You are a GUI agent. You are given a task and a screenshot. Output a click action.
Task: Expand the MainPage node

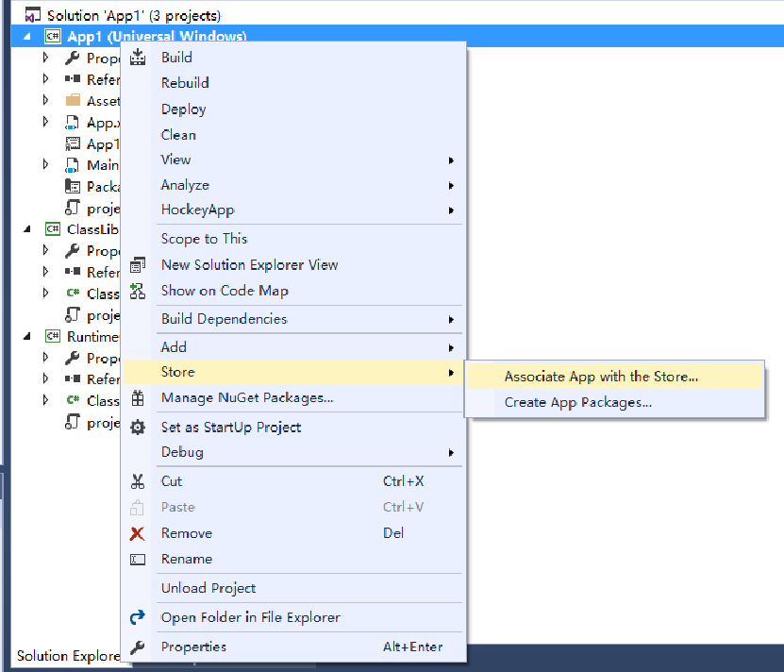(x=45, y=164)
